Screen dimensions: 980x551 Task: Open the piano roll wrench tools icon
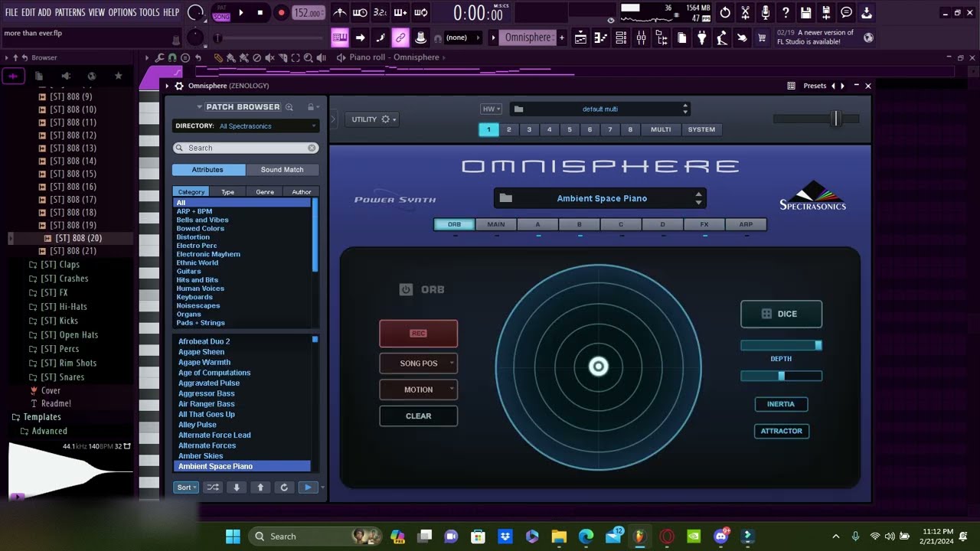click(x=159, y=57)
